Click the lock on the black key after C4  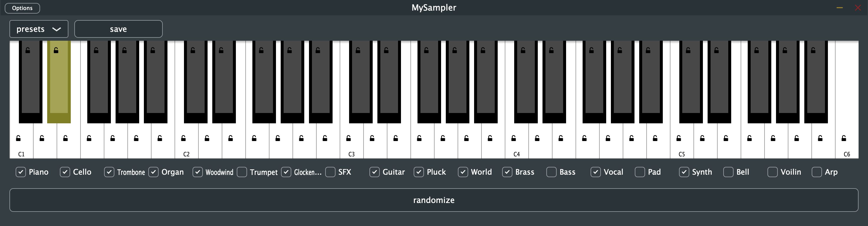(x=523, y=50)
